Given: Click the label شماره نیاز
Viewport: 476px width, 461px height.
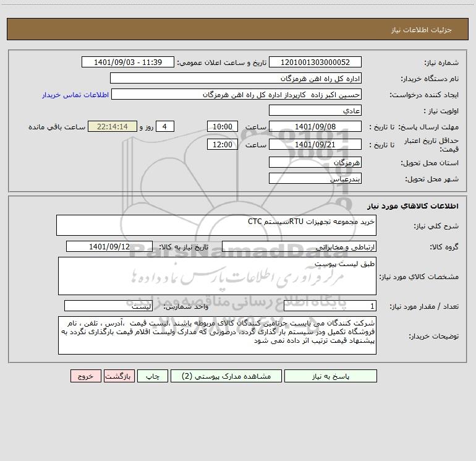Looking at the screenshot, I should [441, 63].
